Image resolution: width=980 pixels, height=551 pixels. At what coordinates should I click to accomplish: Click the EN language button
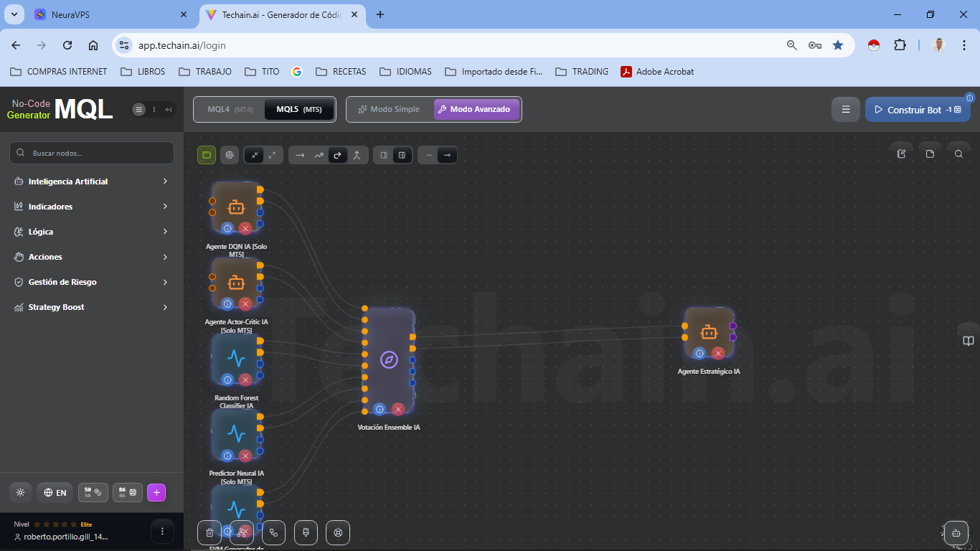coord(55,493)
